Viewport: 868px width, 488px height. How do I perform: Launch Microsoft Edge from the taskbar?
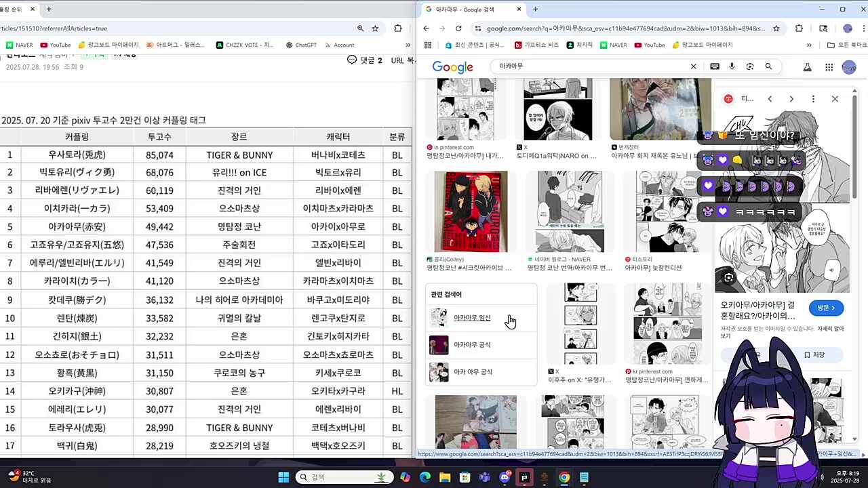click(425, 477)
